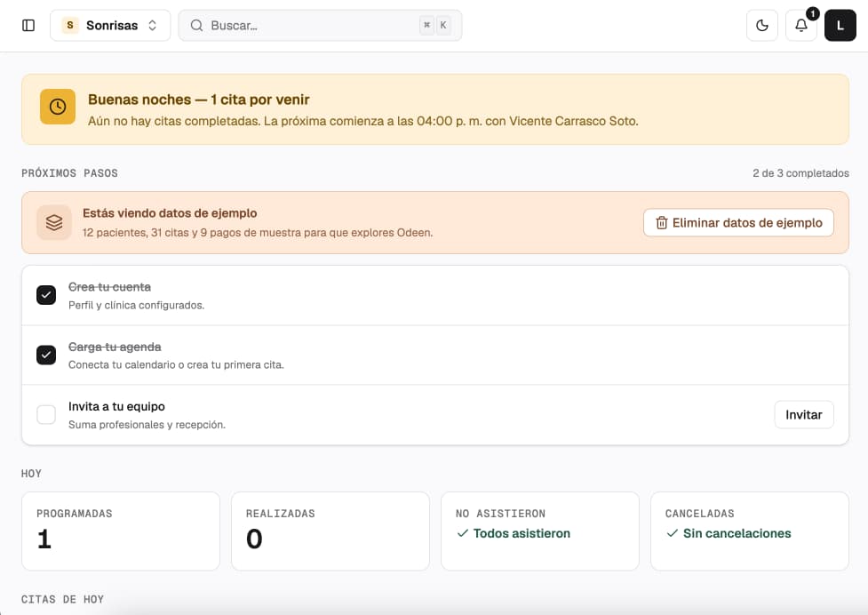Viewport: 868px width, 615px height.
Task: Click the Sonrisas S logo badge
Action: [70, 26]
